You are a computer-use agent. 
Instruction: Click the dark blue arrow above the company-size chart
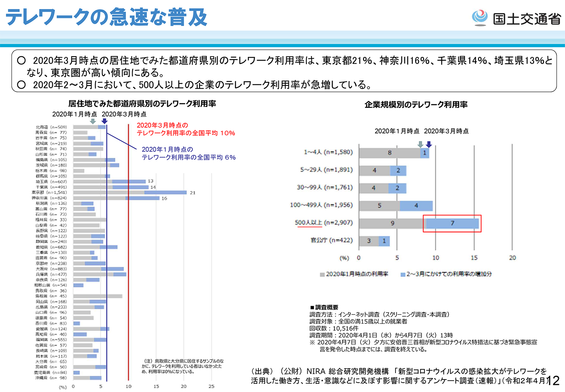429,145
